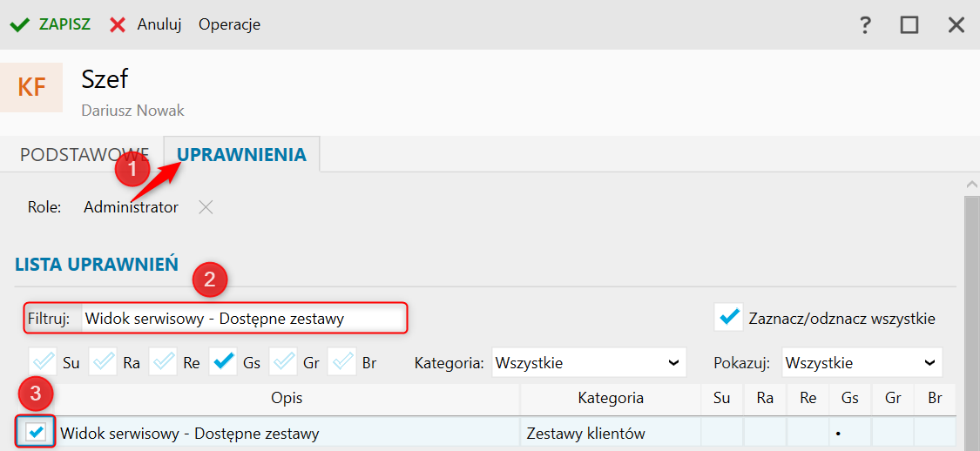Screen dimensions: 980x451
Task: Toggle the Gs filter checkbox
Action: (223, 362)
